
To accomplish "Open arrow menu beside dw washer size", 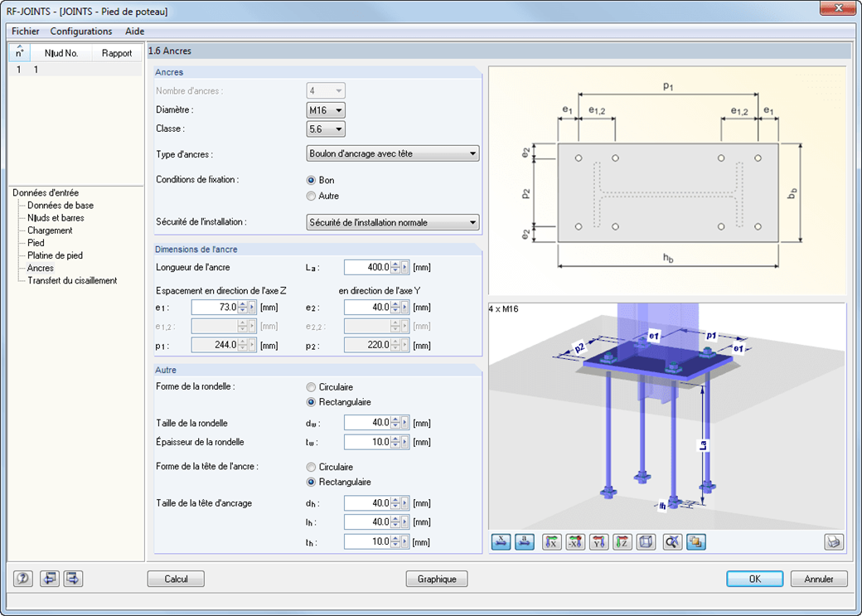I will click(405, 423).
